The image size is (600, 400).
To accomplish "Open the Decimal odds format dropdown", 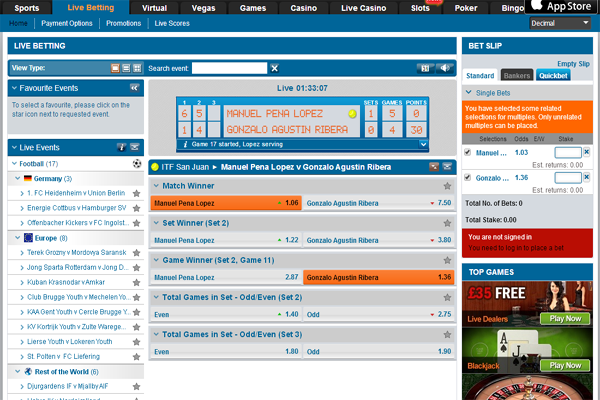I will (560, 23).
